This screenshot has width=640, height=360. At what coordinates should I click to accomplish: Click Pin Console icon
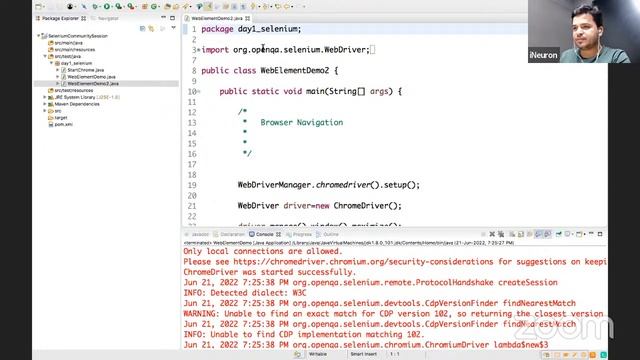tap(558, 234)
